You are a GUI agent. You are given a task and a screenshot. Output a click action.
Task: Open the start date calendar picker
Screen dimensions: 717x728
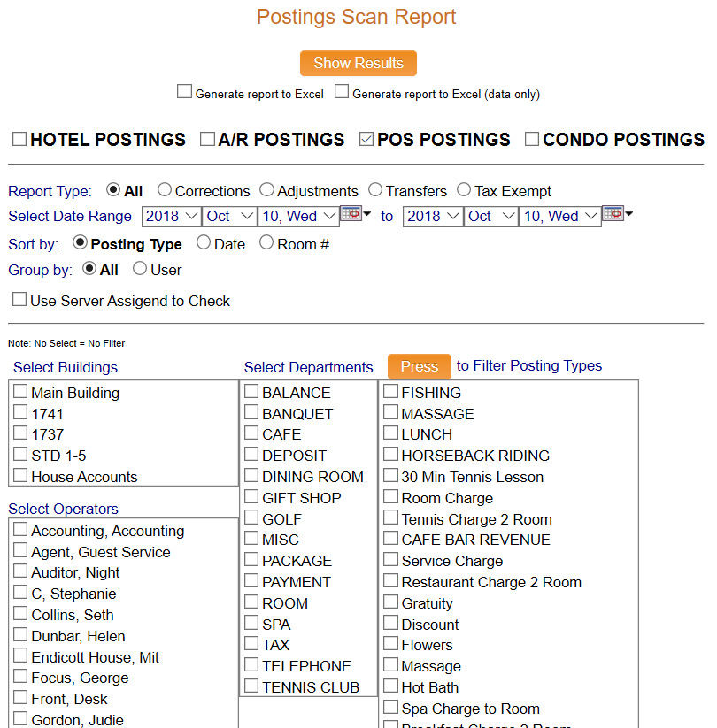pyautogui.click(x=352, y=216)
